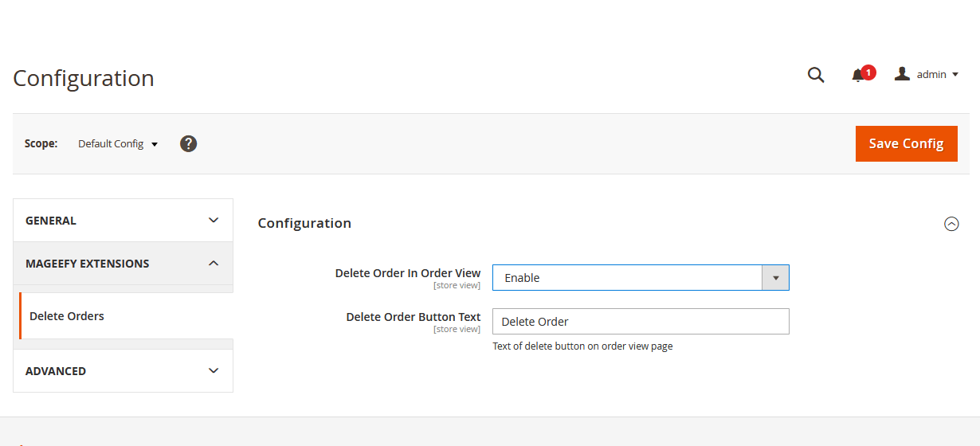This screenshot has height=446, width=980.
Task: Click inside the Delete Order Button Text field
Action: click(x=641, y=322)
